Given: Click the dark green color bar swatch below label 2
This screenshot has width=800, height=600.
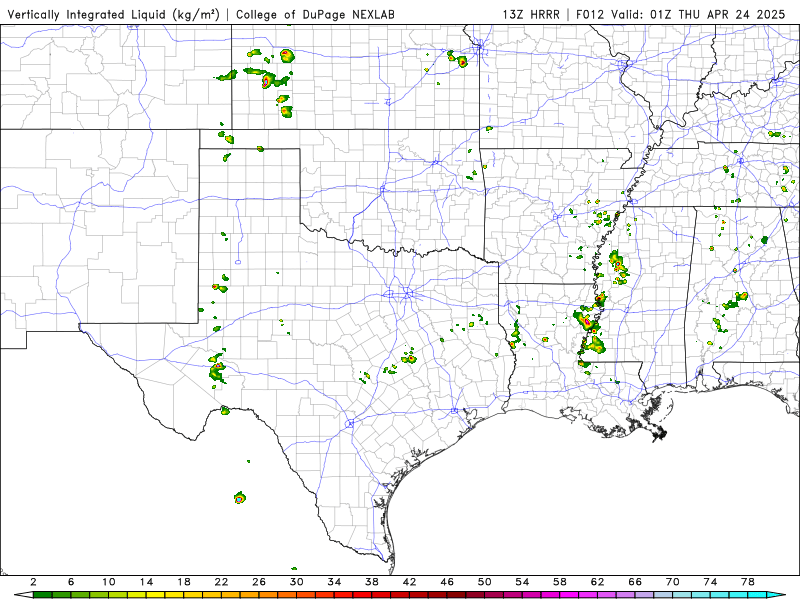Looking at the screenshot, I should coord(42,595).
